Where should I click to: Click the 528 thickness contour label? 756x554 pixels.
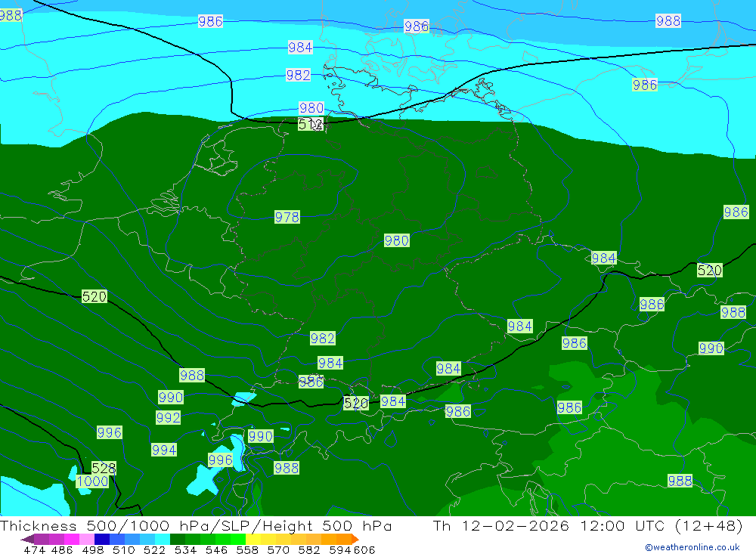point(104,468)
